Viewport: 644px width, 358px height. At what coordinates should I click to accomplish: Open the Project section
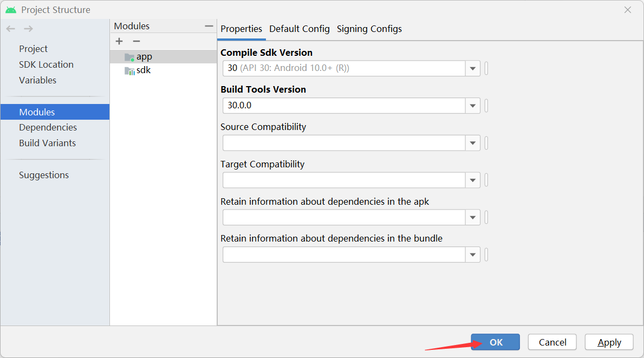[33, 49]
